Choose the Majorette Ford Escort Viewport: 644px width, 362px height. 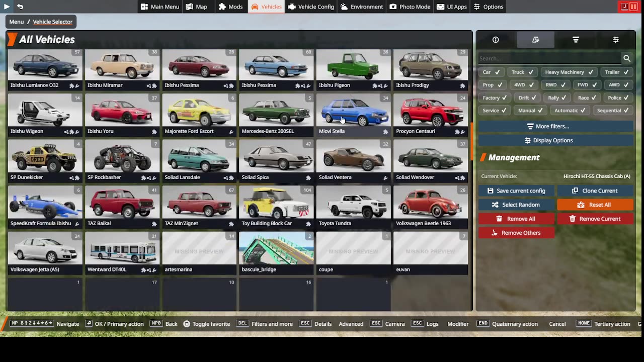click(199, 115)
